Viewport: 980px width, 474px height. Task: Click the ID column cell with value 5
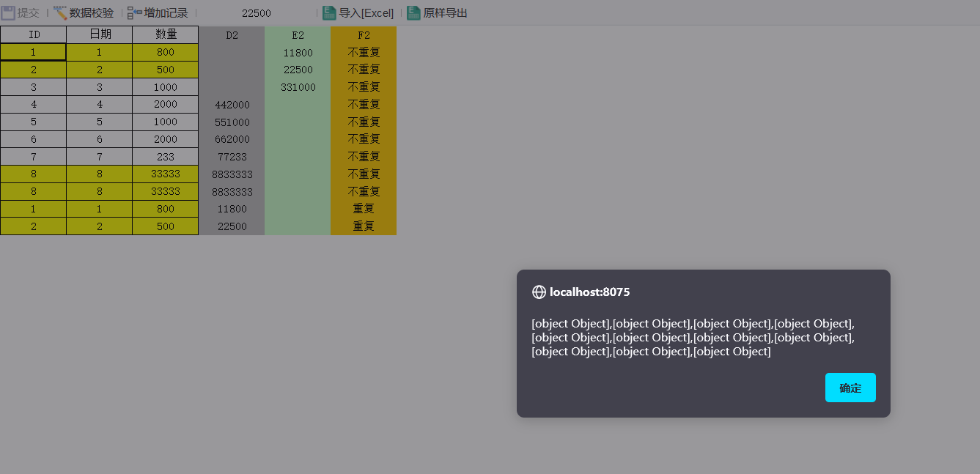(34, 122)
